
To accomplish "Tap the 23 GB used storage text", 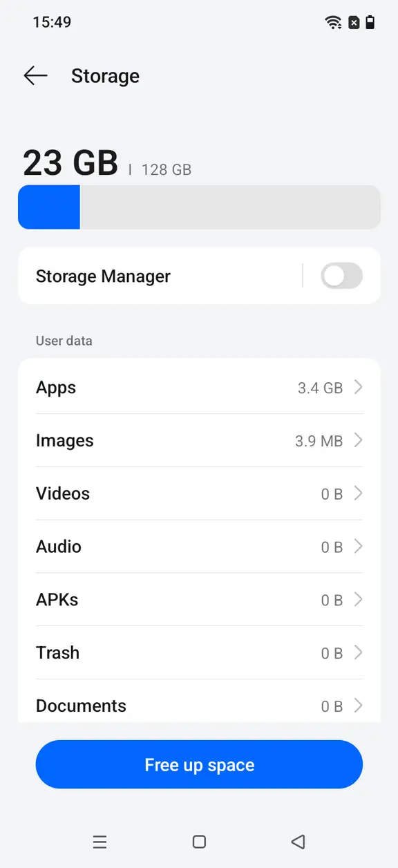I will point(70,163).
